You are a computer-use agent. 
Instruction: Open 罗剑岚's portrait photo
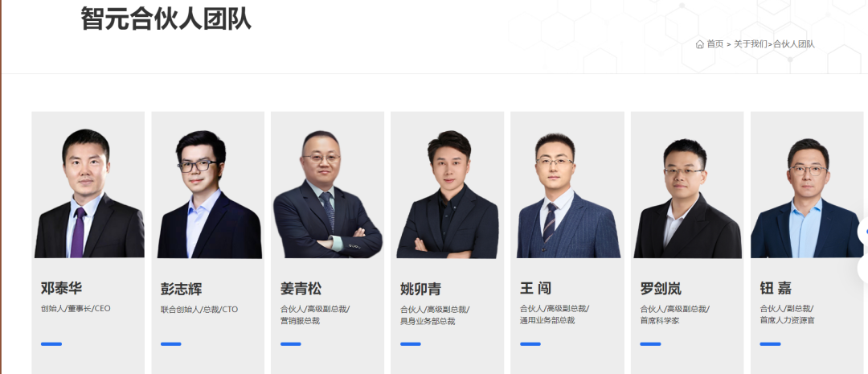pyautogui.click(x=687, y=199)
